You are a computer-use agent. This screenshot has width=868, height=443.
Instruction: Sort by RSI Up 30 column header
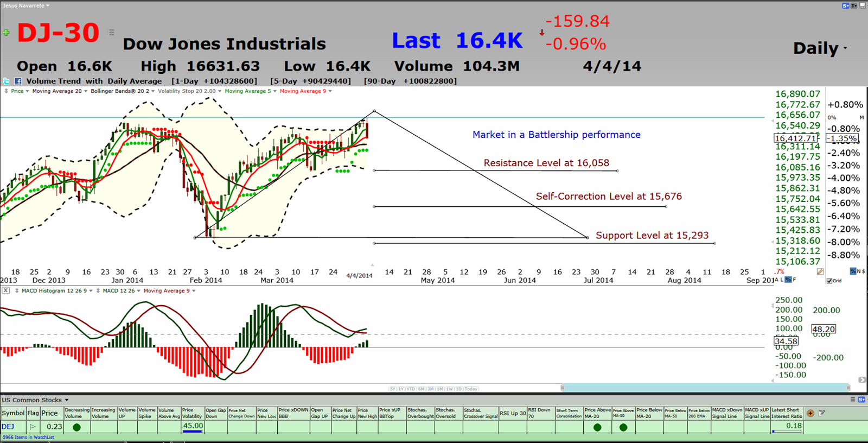(x=513, y=413)
